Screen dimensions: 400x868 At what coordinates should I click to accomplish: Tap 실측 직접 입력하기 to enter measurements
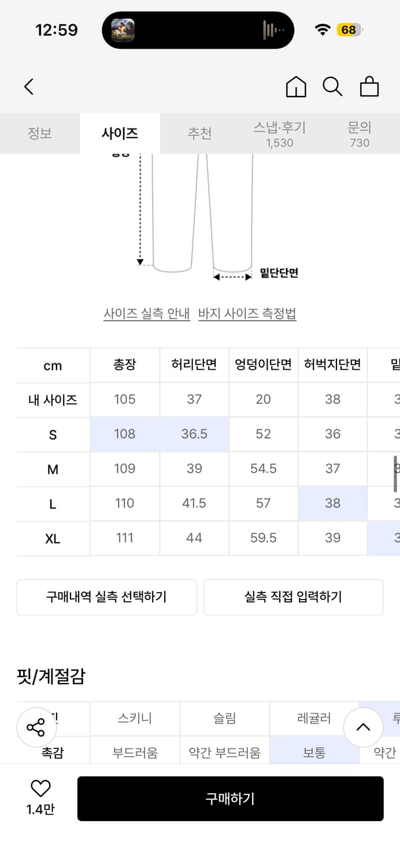pyautogui.click(x=293, y=597)
